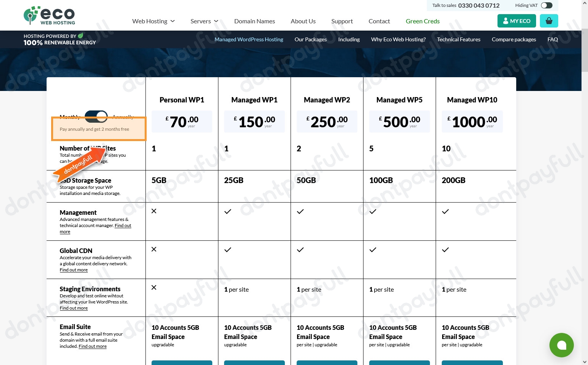
Task: Click the 50GB storage value
Action: [306, 180]
